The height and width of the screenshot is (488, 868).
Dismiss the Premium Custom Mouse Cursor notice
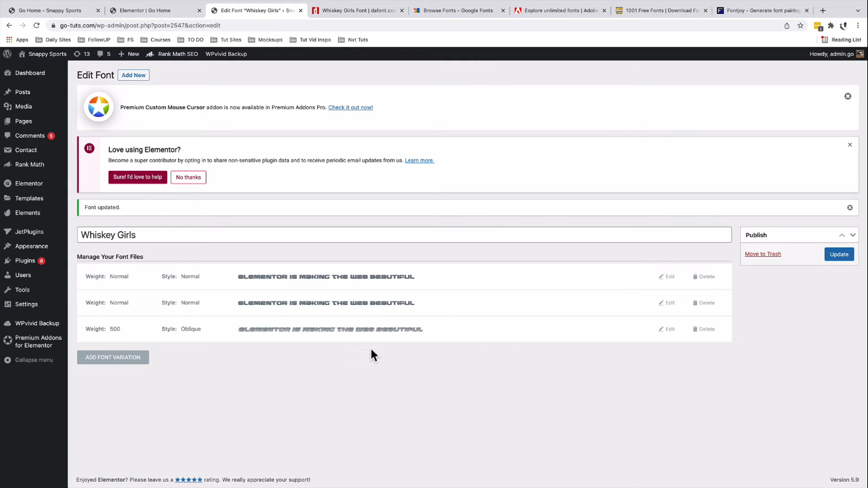pos(848,97)
